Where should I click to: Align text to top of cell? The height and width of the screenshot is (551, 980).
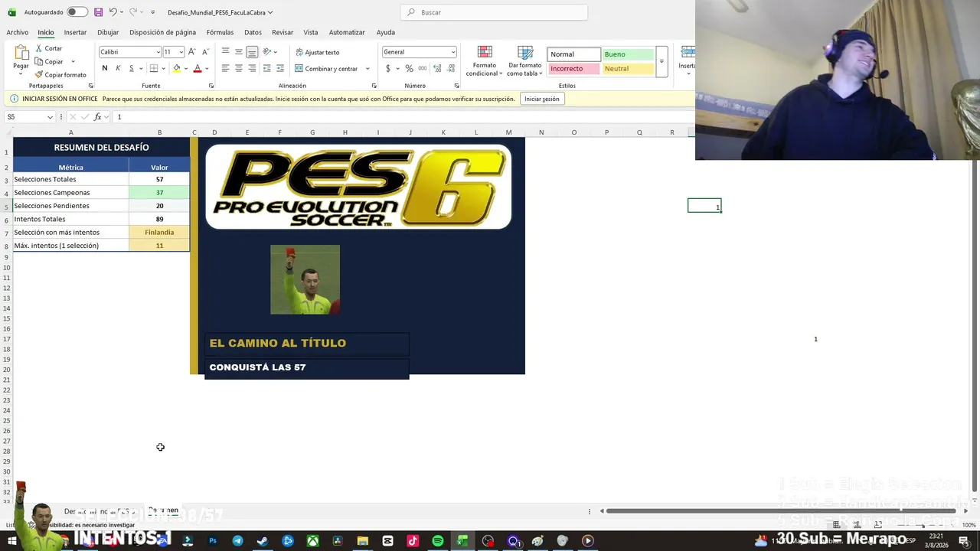point(225,52)
